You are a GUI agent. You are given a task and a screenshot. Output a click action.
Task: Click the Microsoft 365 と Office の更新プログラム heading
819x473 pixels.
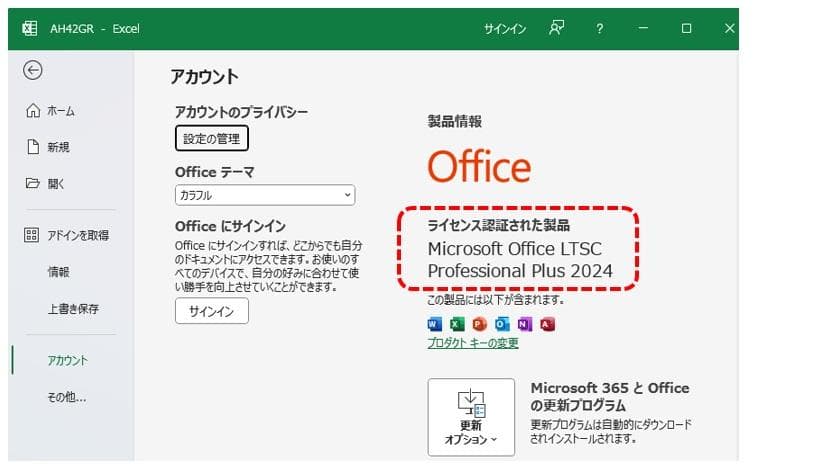(610, 396)
